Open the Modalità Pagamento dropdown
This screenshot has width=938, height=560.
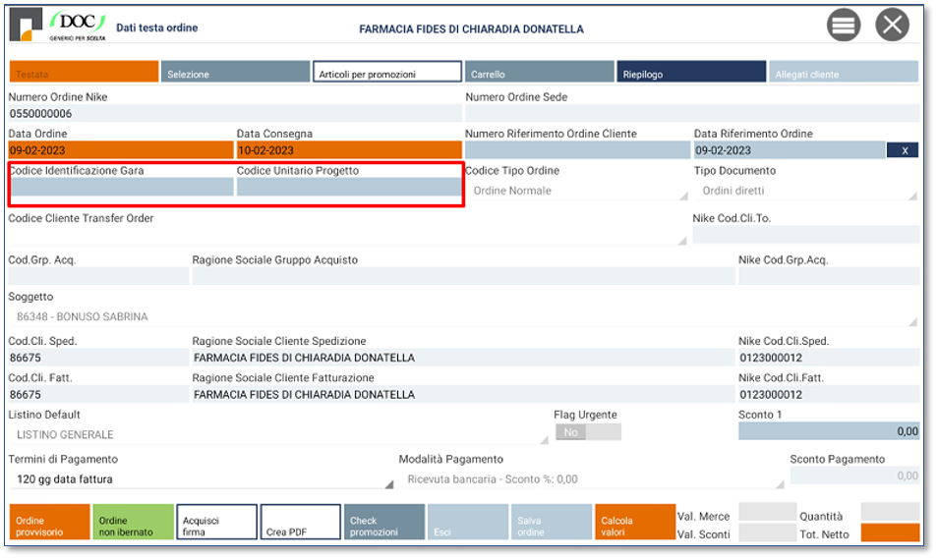[x=592, y=479]
